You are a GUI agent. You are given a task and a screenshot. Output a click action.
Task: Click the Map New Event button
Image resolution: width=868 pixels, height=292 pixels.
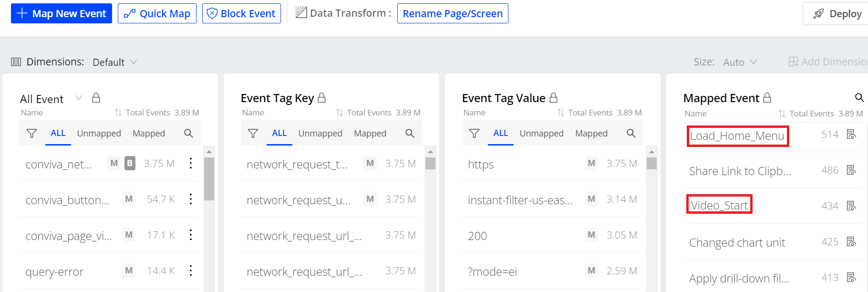(x=62, y=13)
